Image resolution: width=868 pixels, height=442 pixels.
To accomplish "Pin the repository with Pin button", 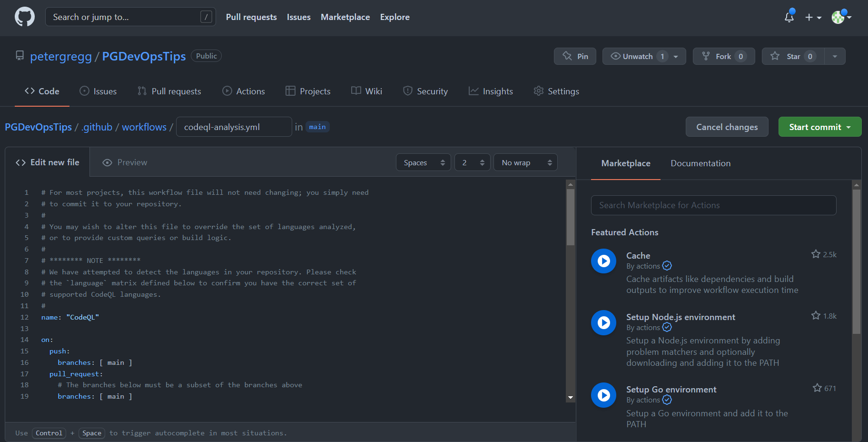I will [x=575, y=56].
